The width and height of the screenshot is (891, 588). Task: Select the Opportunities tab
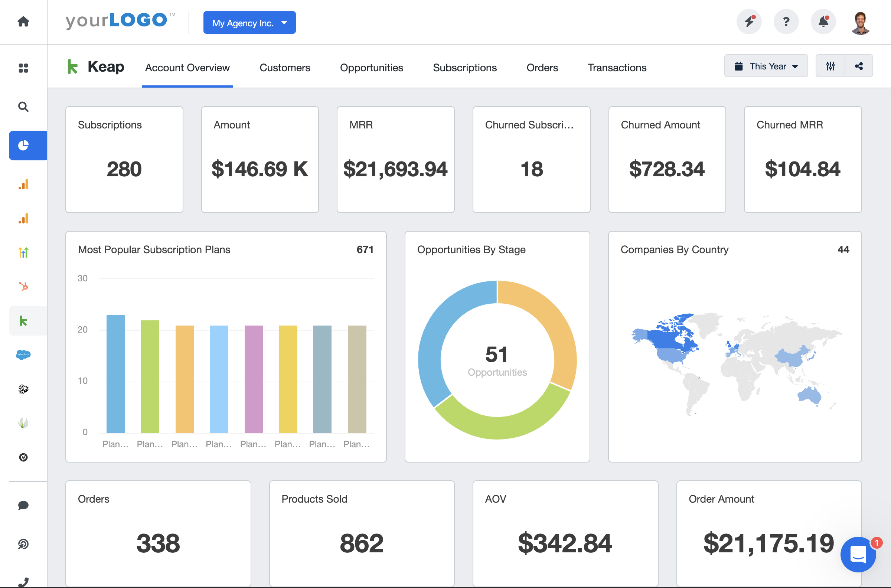coord(371,67)
